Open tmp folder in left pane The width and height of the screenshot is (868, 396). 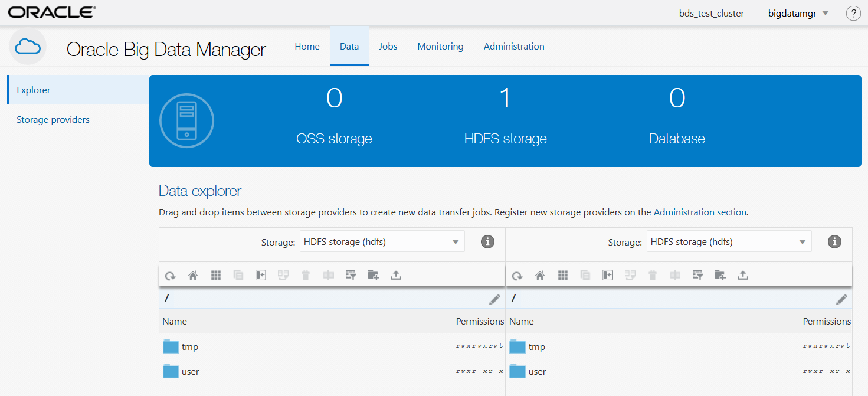click(181, 346)
